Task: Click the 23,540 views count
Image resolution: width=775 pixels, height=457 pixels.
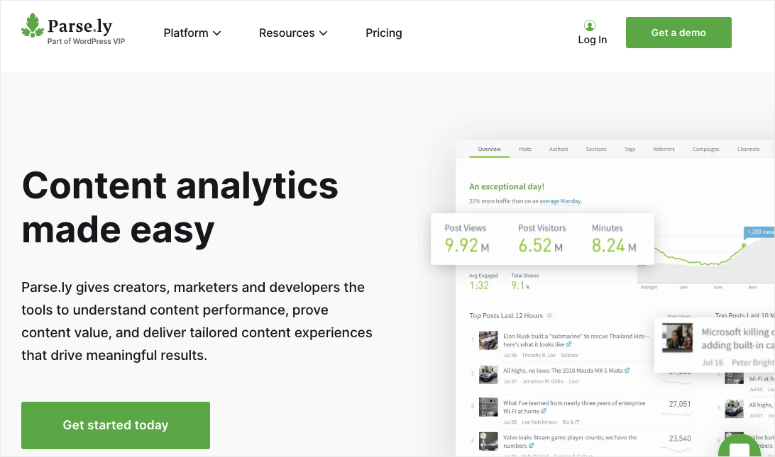Action: (680, 438)
